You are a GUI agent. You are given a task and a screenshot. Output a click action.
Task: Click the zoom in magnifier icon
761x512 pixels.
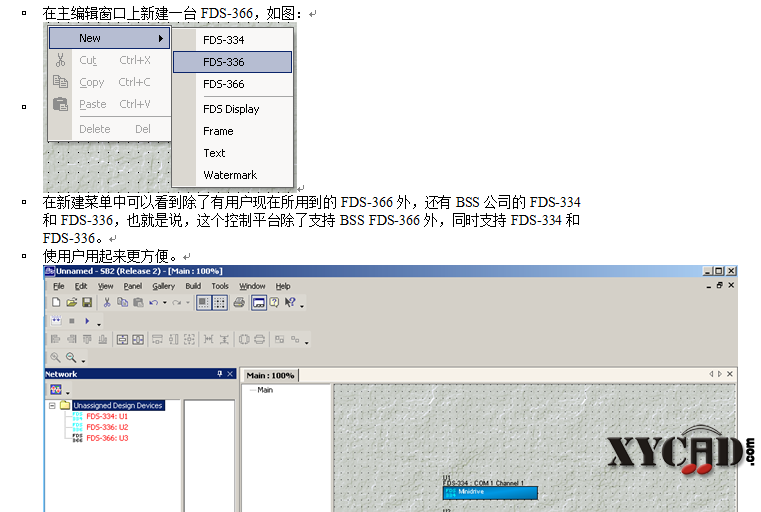coord(55,358)
